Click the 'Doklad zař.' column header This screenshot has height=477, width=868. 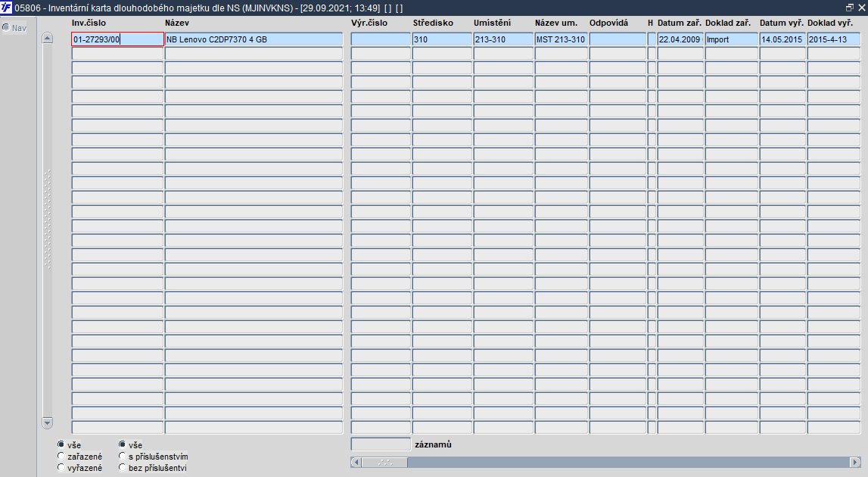point(728,23)
